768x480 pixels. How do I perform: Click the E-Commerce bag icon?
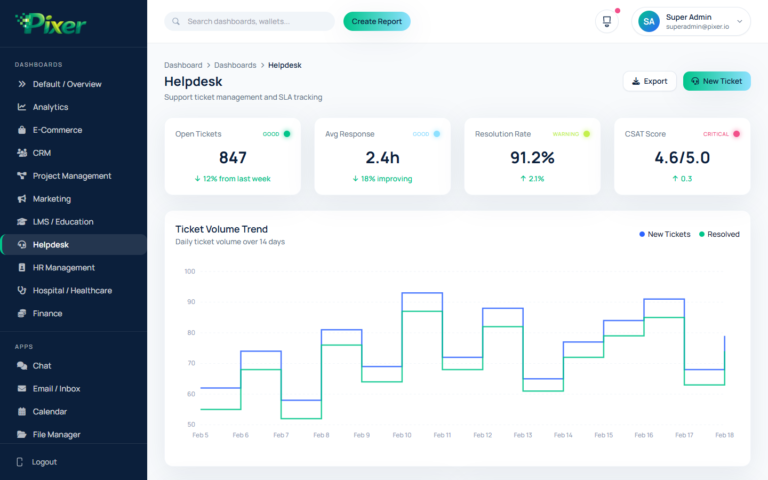(22, 130)
